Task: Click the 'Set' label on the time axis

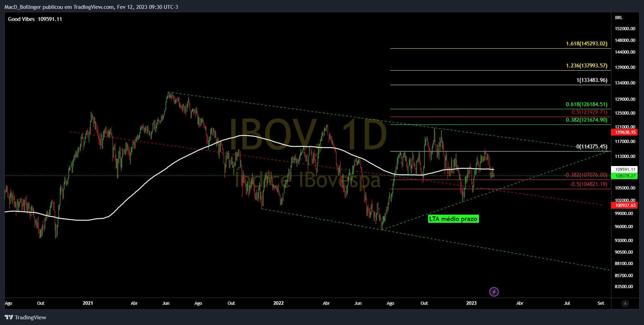Action: pyautogui.click(x=601, y=303)
